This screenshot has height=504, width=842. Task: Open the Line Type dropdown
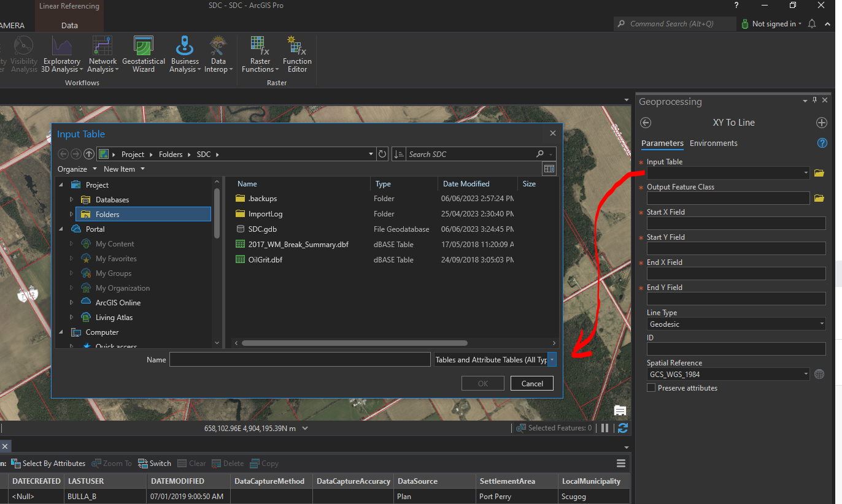tap(736, 324)
